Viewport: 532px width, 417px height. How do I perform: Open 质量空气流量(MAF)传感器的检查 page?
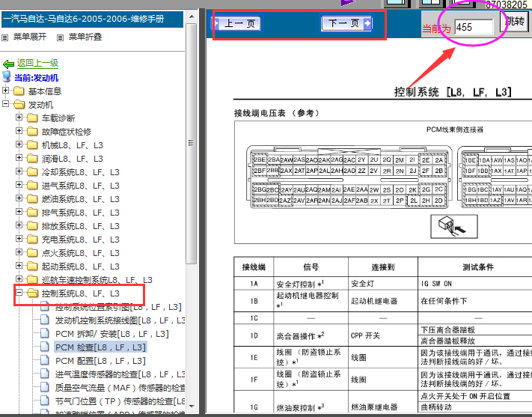[x=120, y=388]
